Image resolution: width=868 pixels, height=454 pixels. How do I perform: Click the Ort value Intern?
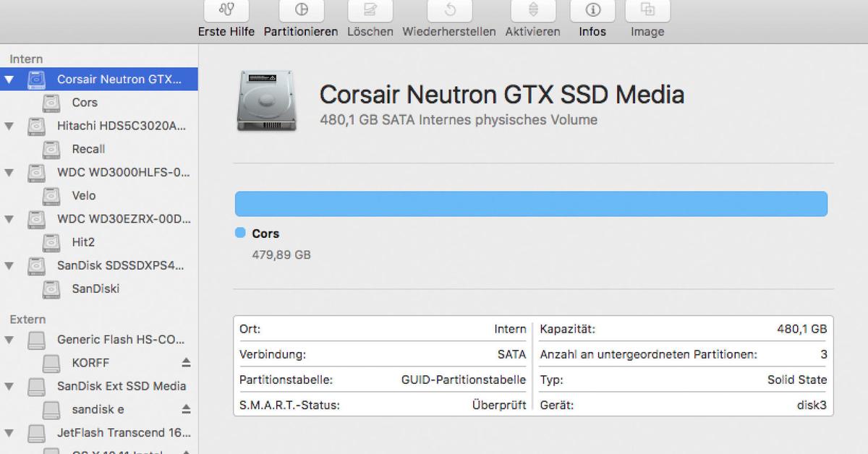pos(510,329)
